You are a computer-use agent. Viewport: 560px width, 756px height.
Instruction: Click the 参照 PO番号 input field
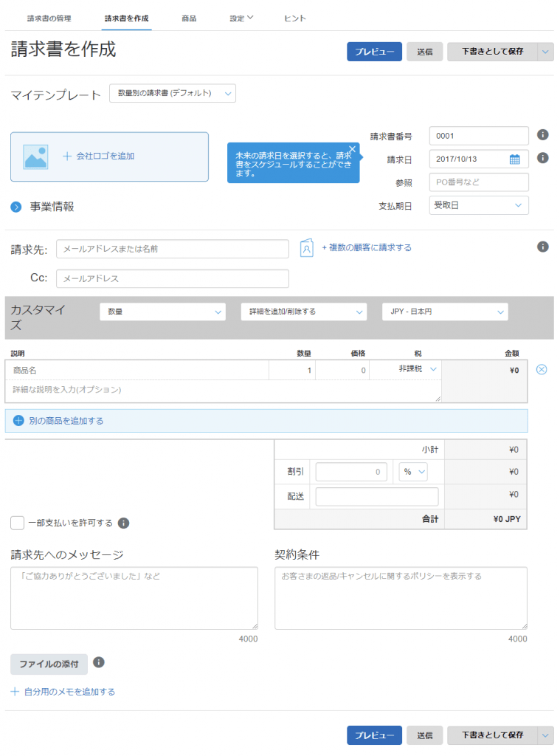[479, 182]
